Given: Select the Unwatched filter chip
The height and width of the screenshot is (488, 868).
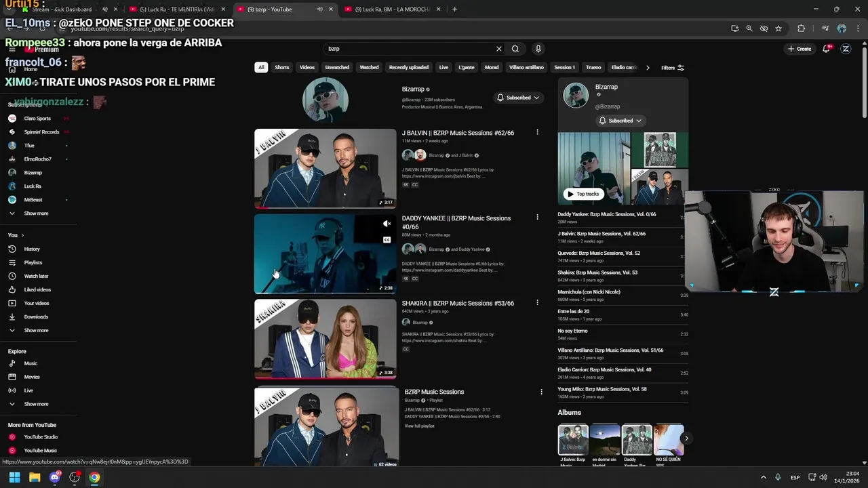Looking at the screenshot, I should (337, 68).
